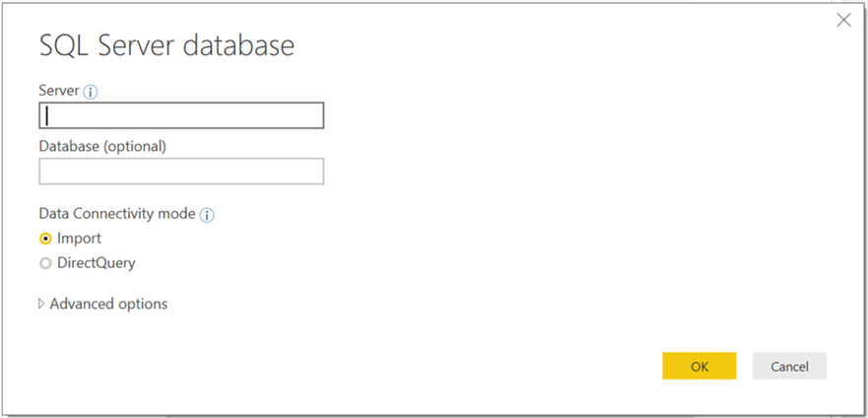Image resolution: width=868 pixels, height=418 pixels.
Task: Click the Data Connectivity mode info icon
Action: 207,214
